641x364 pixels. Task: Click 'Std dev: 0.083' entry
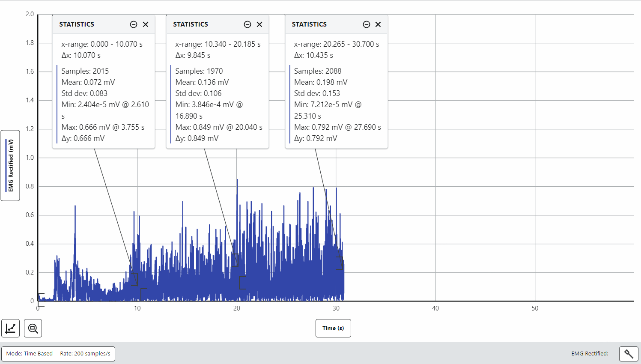pos(84,93)
